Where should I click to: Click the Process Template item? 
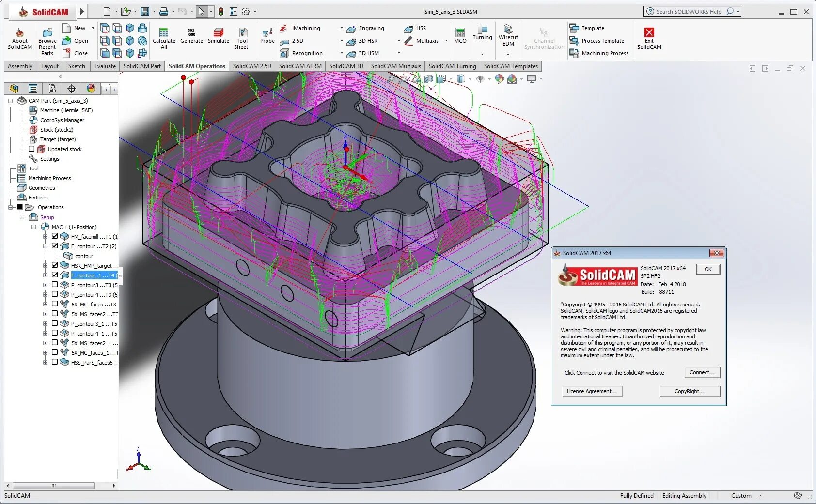click(597, 41)
